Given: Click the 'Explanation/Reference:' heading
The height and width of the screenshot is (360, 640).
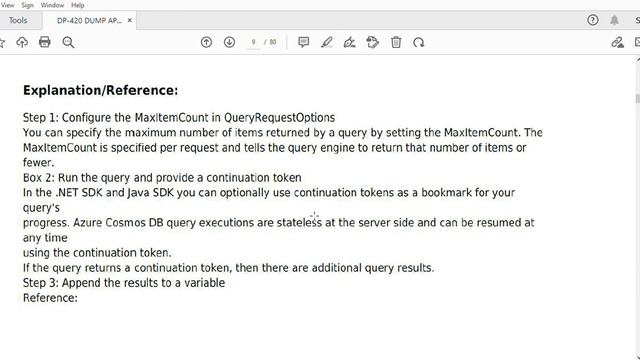Looking at the screenshot, I should coord(100,90).
